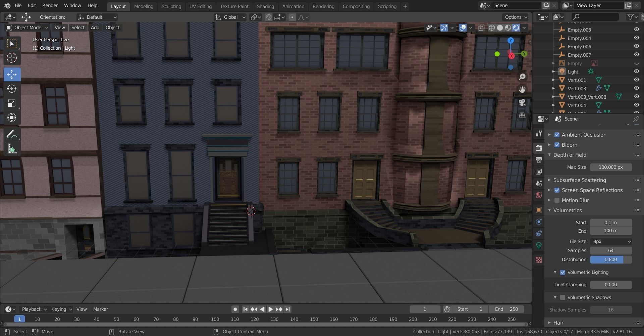Click the Samples value field
The height and width of the screenshot is (336, 644).
click(611, 251)
